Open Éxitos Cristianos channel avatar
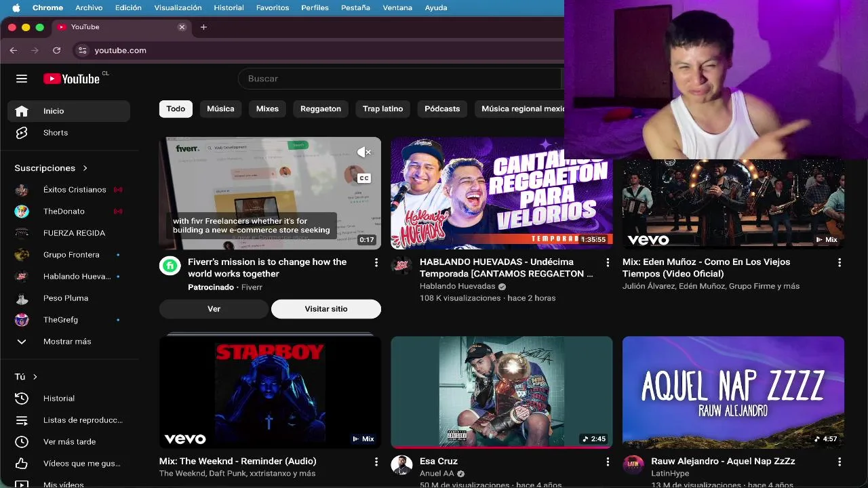Screen dimensions: 868x488 [x=22, y=190]
